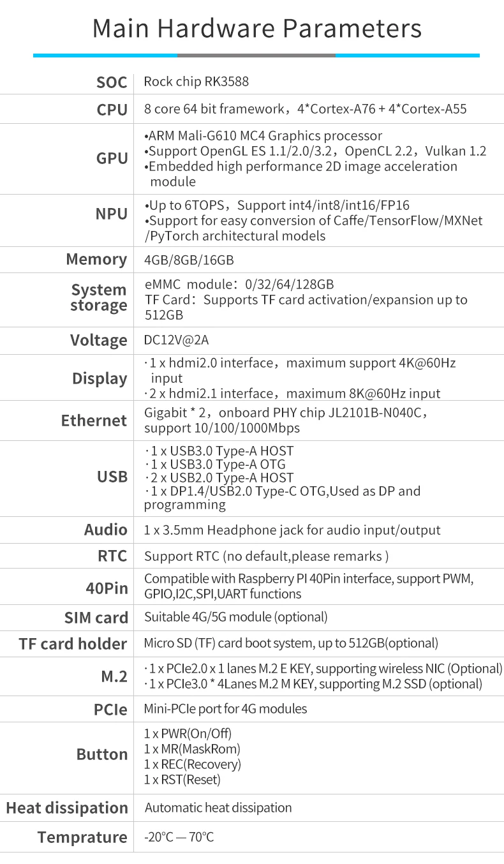Viewport: 504px width, 864px height.
Task: Click the Audio row label
Action: click(x=105, y=530)
